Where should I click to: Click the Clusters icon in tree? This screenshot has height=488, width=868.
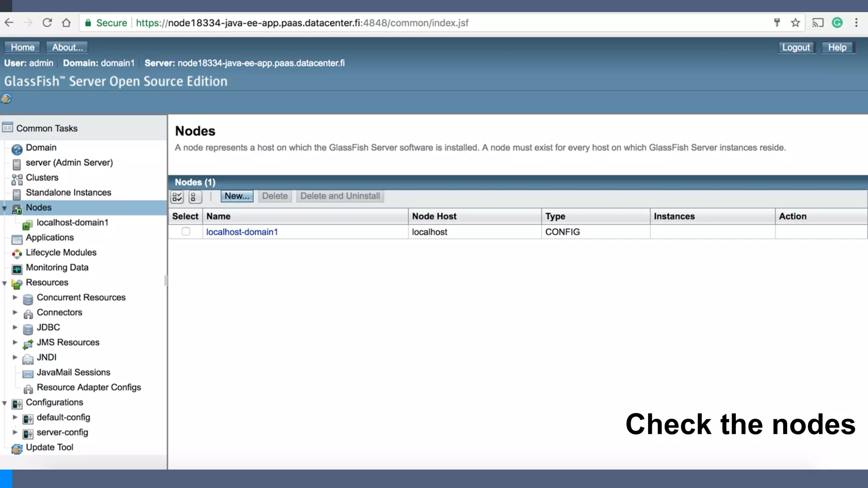click(17, 179)
